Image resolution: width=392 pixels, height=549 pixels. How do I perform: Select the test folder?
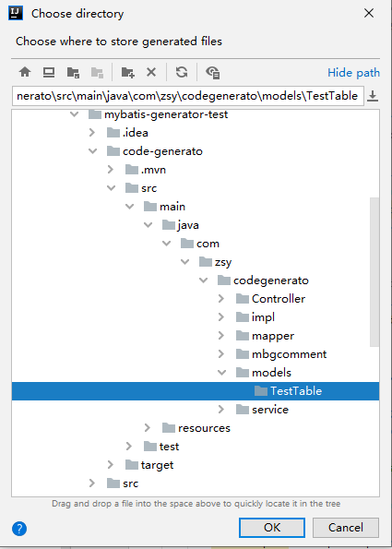pos(161,447)
